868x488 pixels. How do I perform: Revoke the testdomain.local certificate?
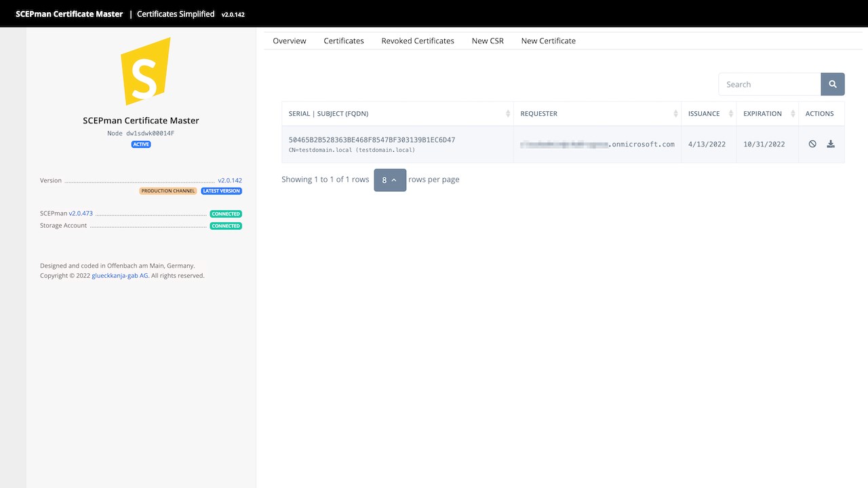(x=812, y=144)
